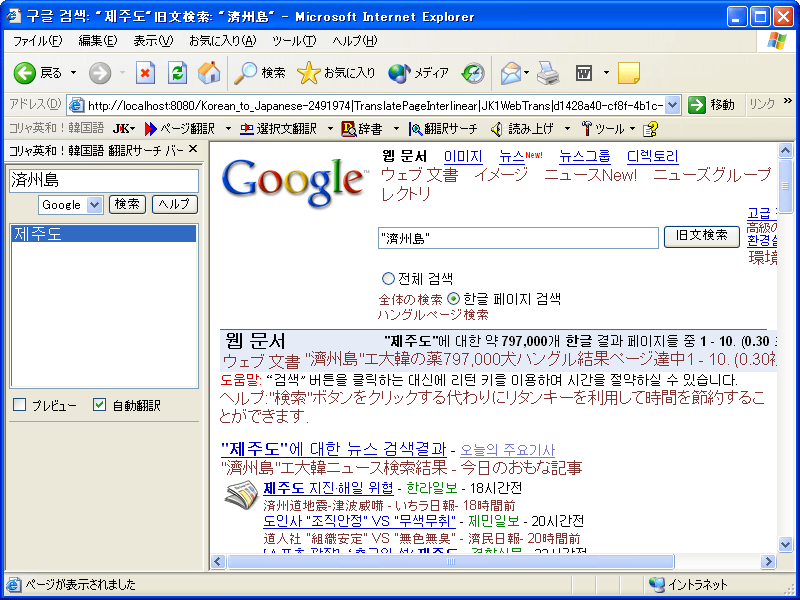
Task: Open the 오늘의 주요기사 link
Action: [508, 450]
